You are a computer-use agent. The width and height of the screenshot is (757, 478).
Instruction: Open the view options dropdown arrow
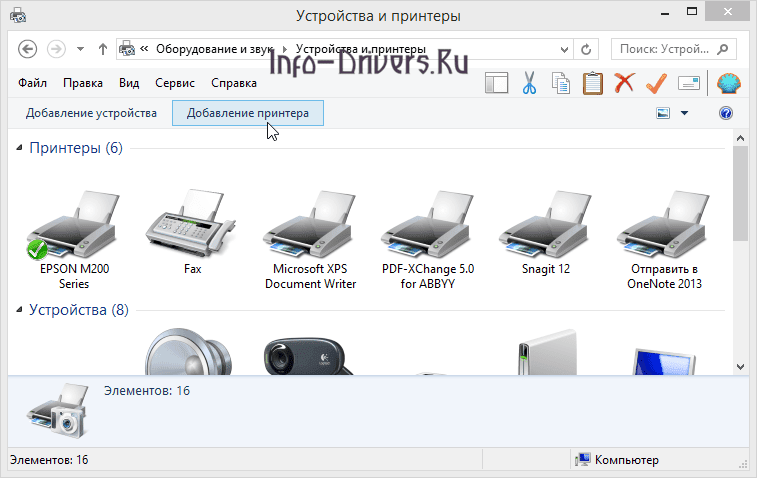click(x=684, y=113)
